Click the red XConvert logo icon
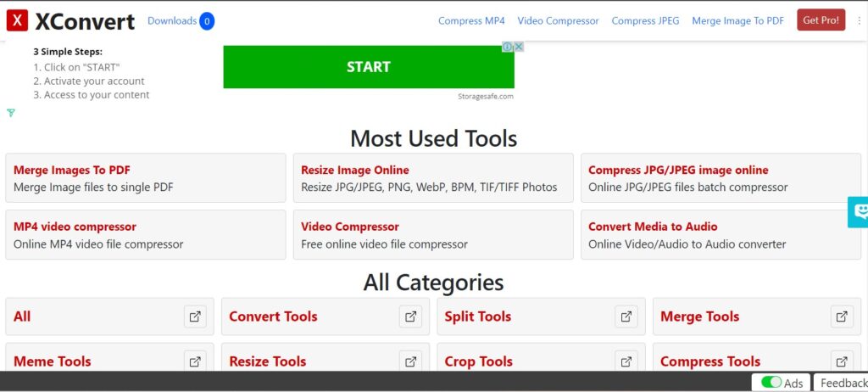The image size is (868, 392). pyautogui.click(x=17, y=20)
